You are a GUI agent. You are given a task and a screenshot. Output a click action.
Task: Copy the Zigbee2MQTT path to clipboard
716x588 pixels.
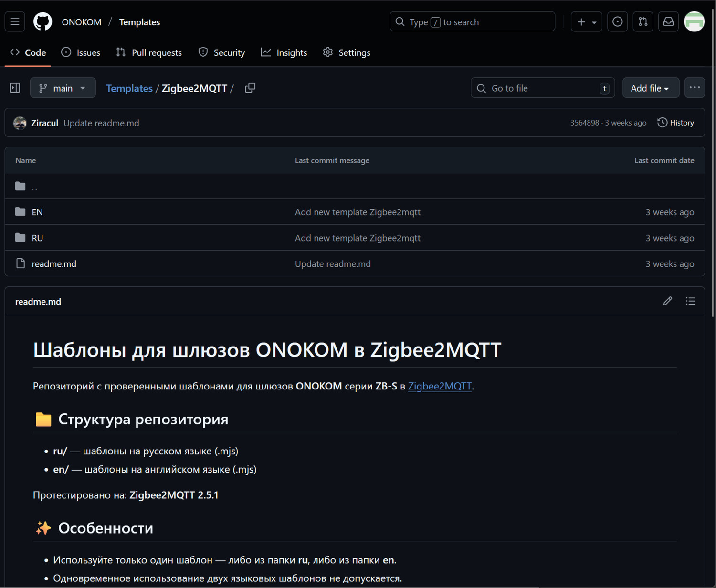(x=250, y=88)
